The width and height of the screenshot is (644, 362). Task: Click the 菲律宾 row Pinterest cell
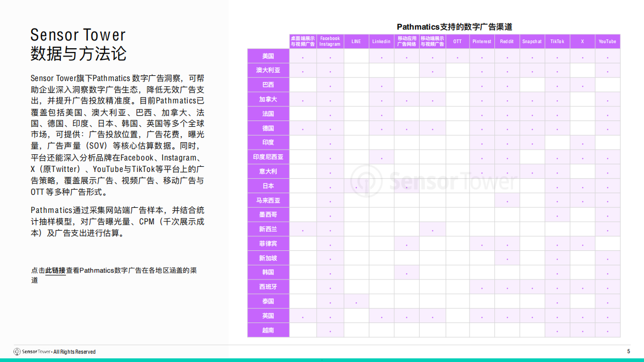point(482,244)
